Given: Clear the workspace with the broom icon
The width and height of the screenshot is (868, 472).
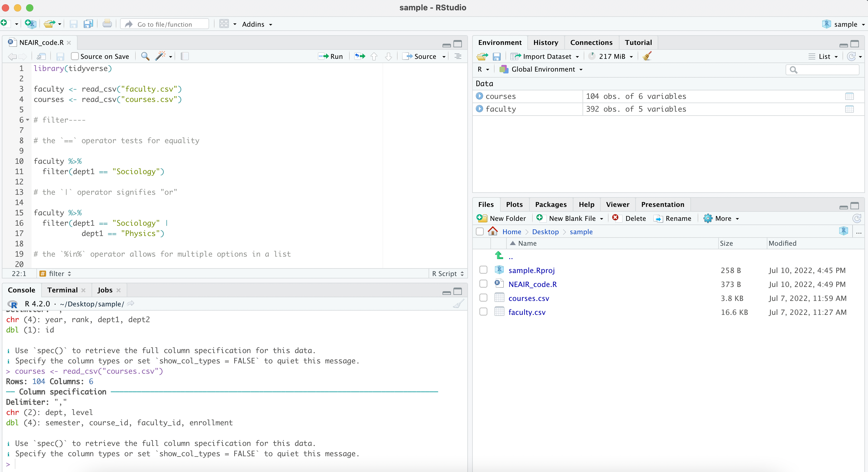Looking at the screenshot, I should [647, 56].
